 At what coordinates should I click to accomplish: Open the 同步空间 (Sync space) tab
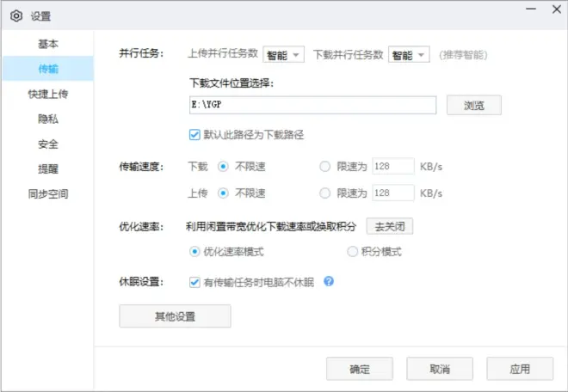48,193
